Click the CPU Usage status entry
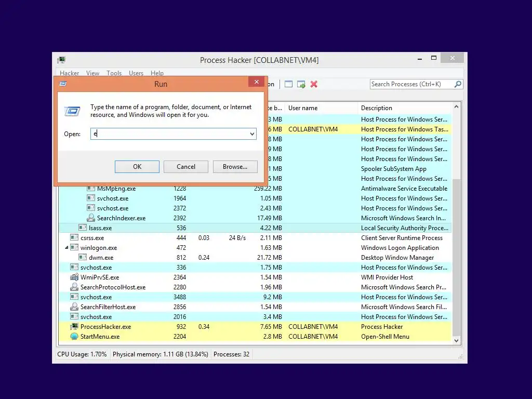Viewport: 532px width, 399px height. tap(82, 354)
